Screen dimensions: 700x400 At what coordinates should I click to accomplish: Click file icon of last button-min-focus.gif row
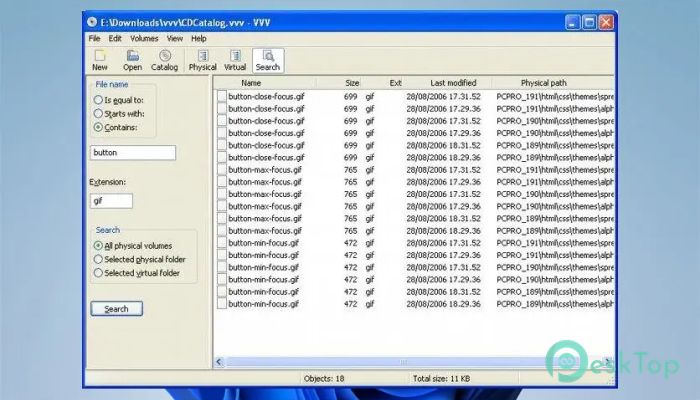point(222,304)
